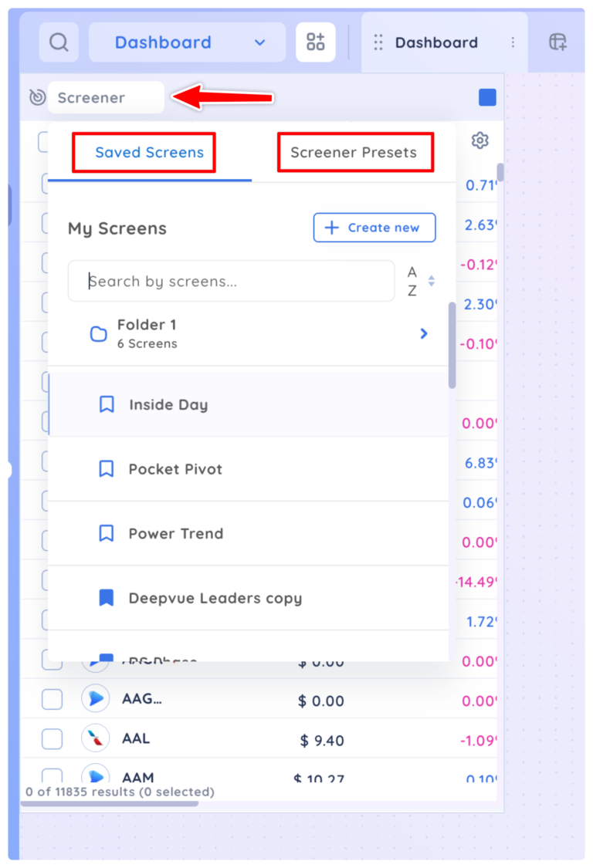
Task: Toggle the A-Z sort order control
Action: [418, 281]
